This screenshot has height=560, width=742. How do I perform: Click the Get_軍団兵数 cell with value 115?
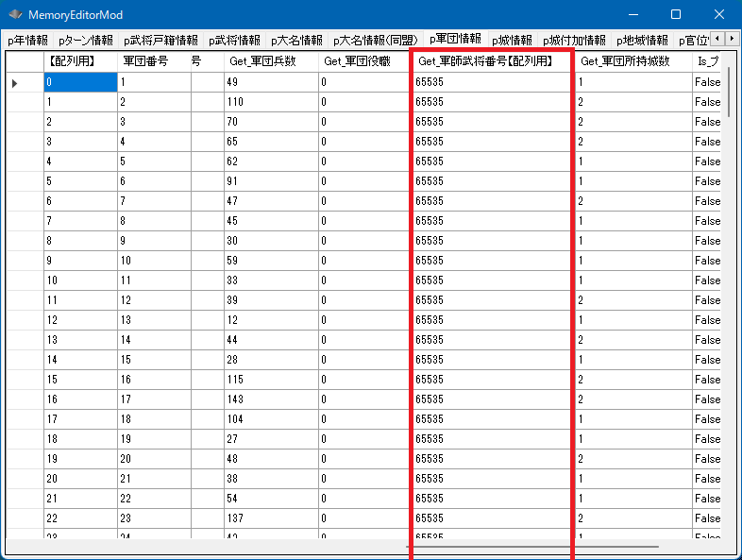pyautogui.click(x=269, y=380)
